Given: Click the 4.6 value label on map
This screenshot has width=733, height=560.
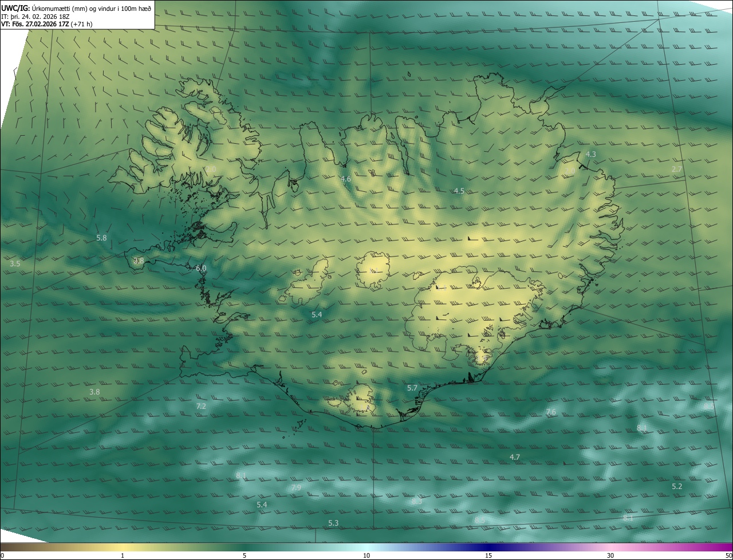Looking at the screenshot, I should coord(346,179).
